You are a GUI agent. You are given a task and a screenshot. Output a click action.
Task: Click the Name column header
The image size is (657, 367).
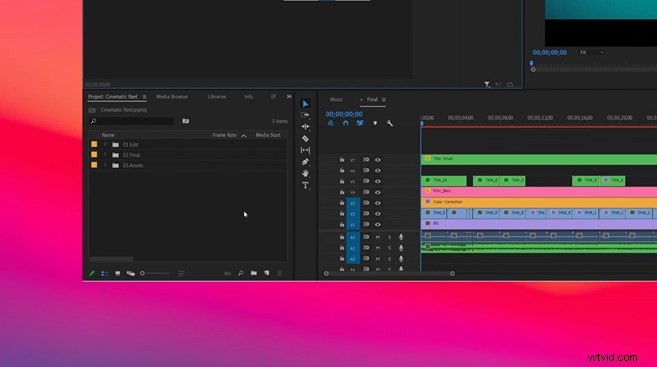108,135
